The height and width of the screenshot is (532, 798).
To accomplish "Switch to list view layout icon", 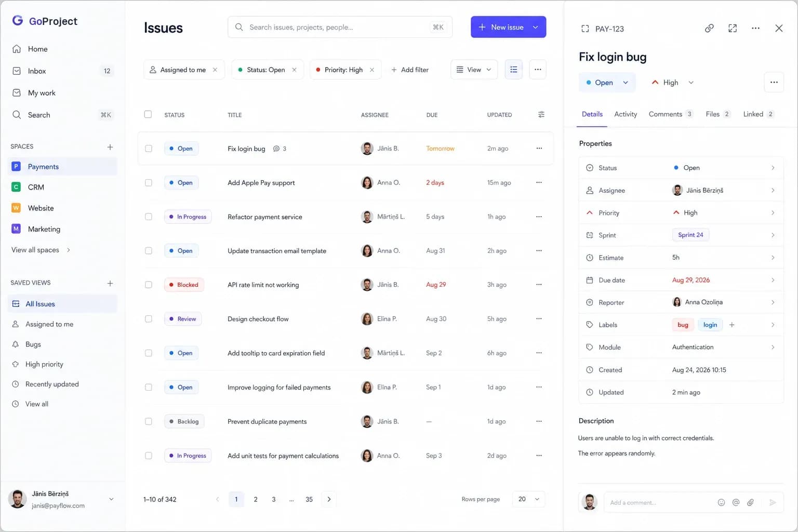I will (x=513, y=70).
